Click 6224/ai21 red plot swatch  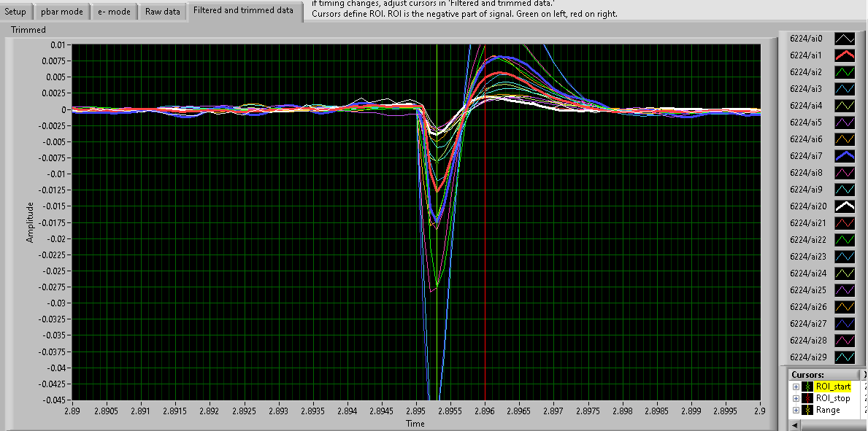point(845,223)
